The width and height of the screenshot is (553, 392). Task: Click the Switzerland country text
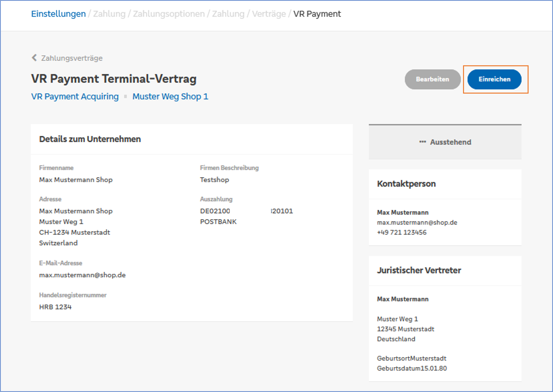pyautogui.click(x=58, y=243)
